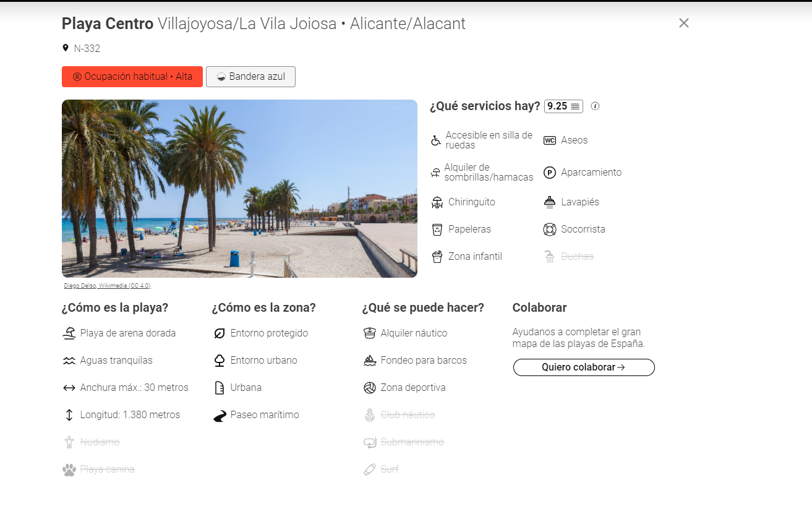
Task: Click the Anchura máx. width arrow icon
Action: point(69,388)
